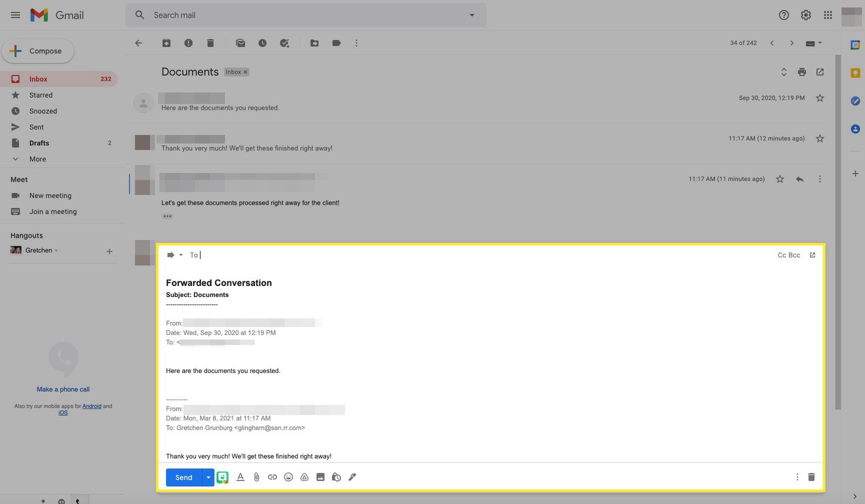Open Send options dropdown arrow

(x=208, y=477)
